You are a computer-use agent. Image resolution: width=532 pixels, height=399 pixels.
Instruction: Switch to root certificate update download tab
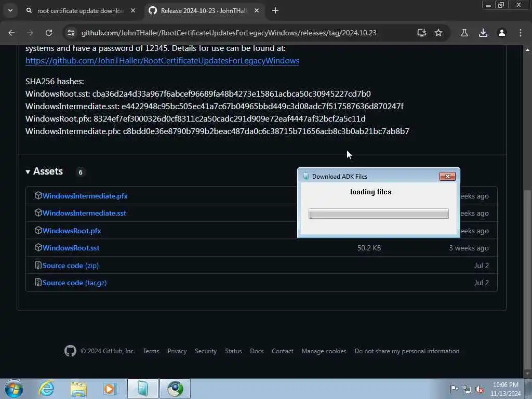tap(80, 11)
